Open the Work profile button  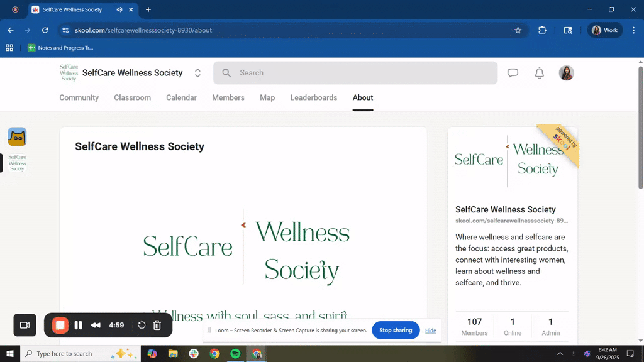[605, 30]
